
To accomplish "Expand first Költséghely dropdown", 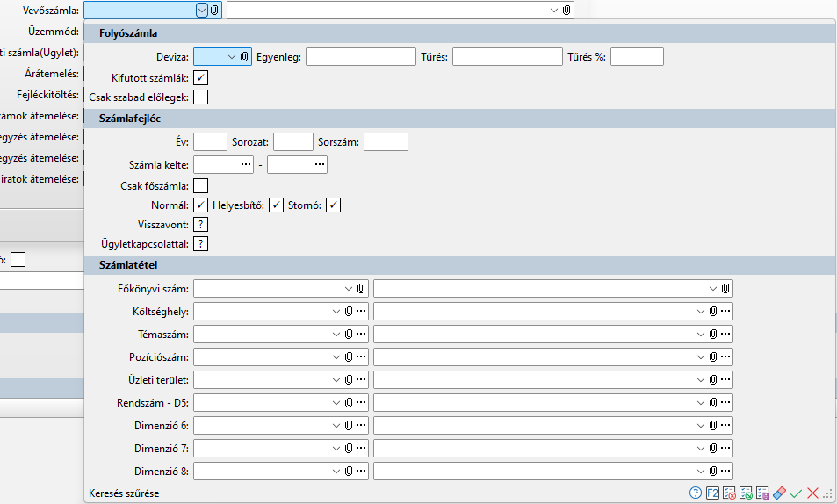I will [x=336, y=311].
